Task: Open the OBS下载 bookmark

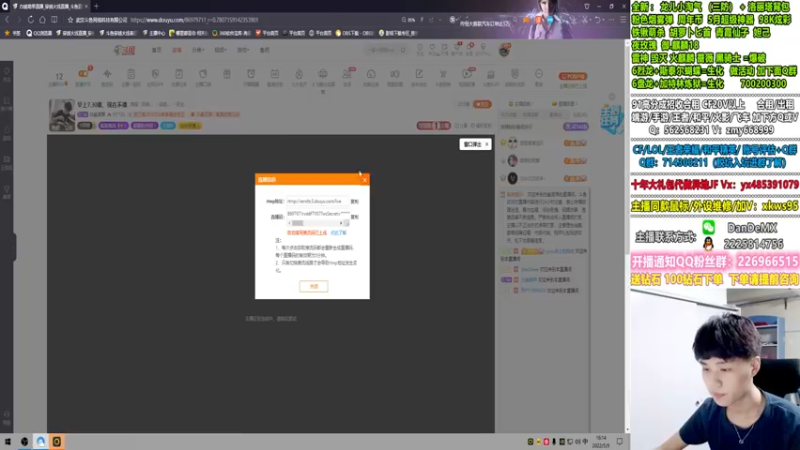Action: click(355, 33)
